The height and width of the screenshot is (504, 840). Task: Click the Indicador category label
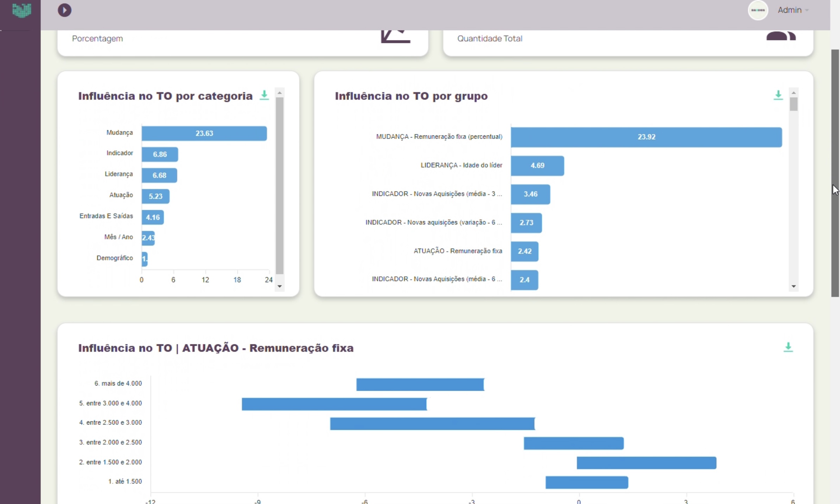point(120,153)
